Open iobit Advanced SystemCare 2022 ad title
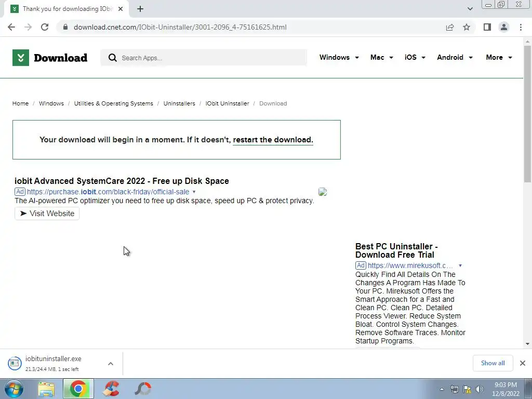Viewport: 532px width, 399px height. click(122, 181)
